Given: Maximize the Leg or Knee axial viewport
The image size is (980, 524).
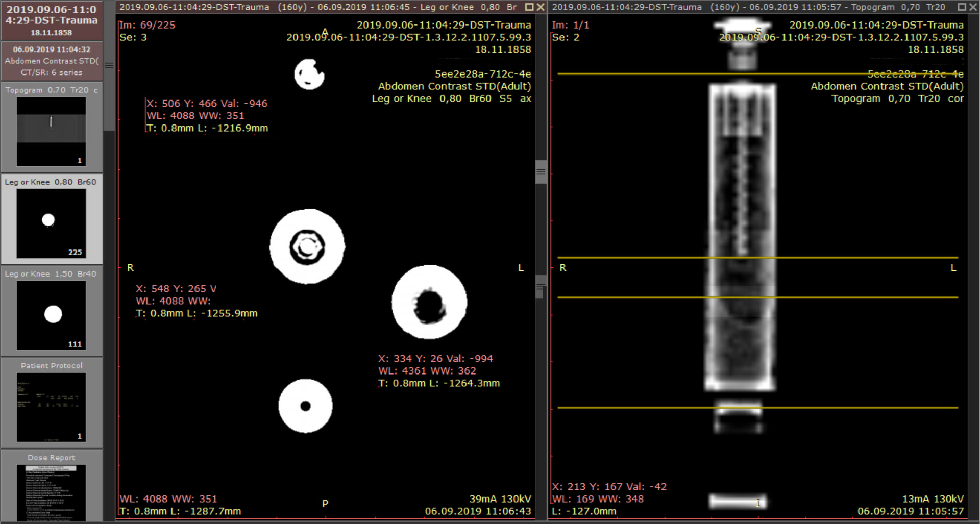Looking at the screenshot, I should click(x=529, y=7).
